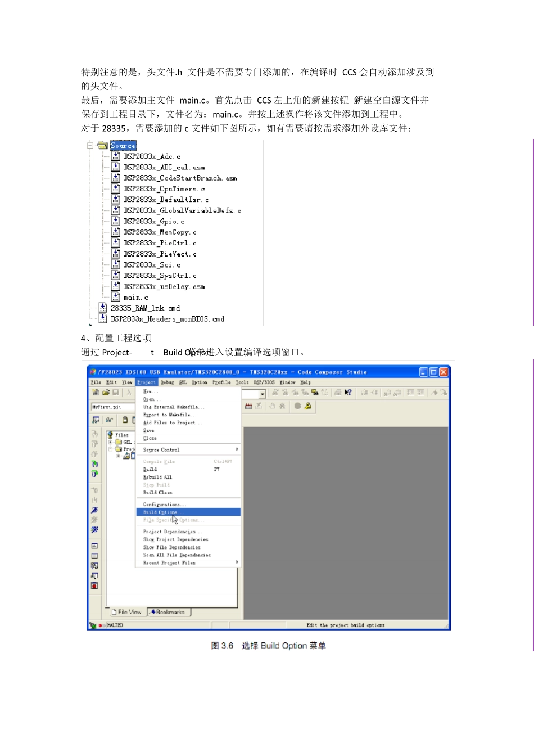Collapse the Projects tree node
The height and width of the screenshot is (756, 534).
tap(111, 449)
